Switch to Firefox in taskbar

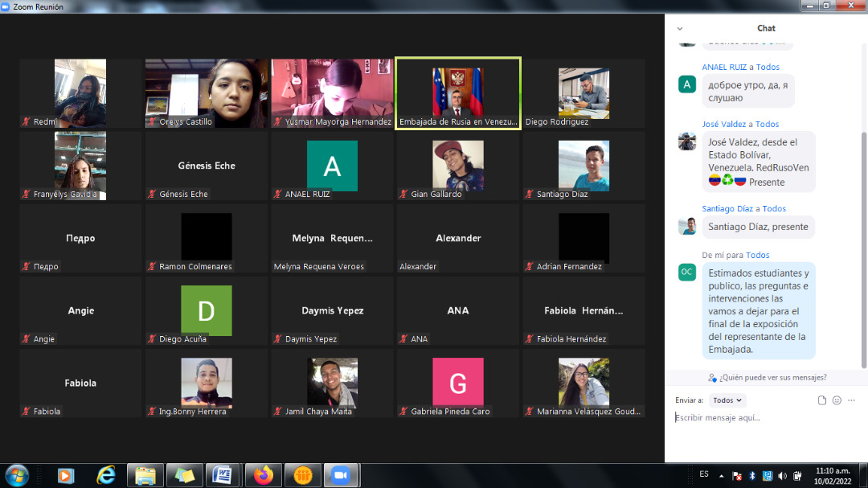[x=264, y=476]
